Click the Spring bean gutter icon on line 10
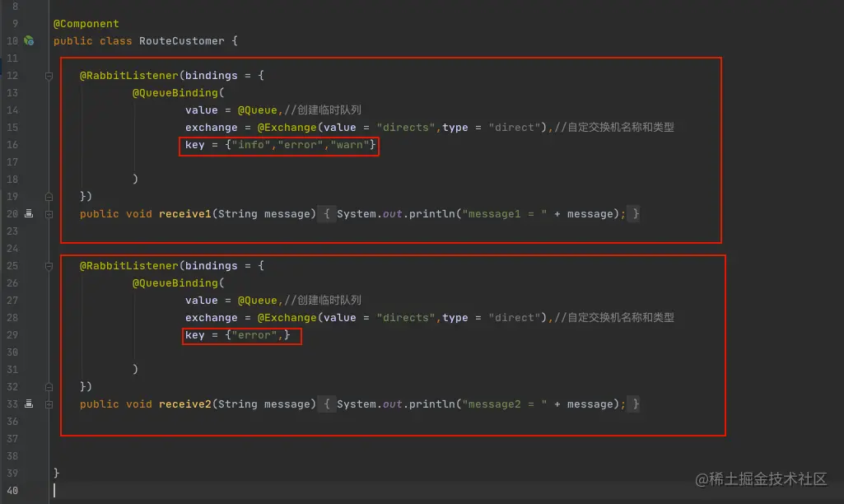 click(29, 40)
